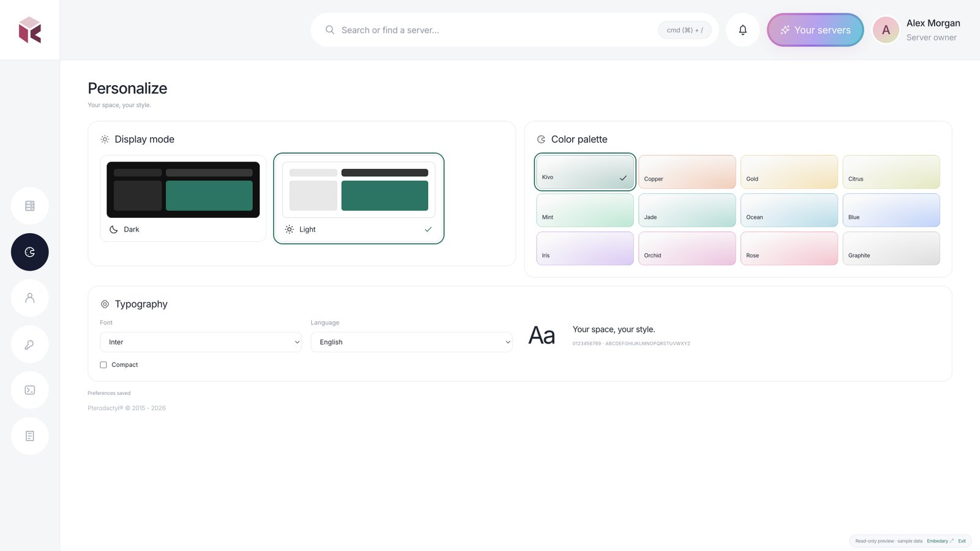Screen dimensions: 980x551
Task: Click the Alex Morgan profile name
Action: tap(933, 23)
